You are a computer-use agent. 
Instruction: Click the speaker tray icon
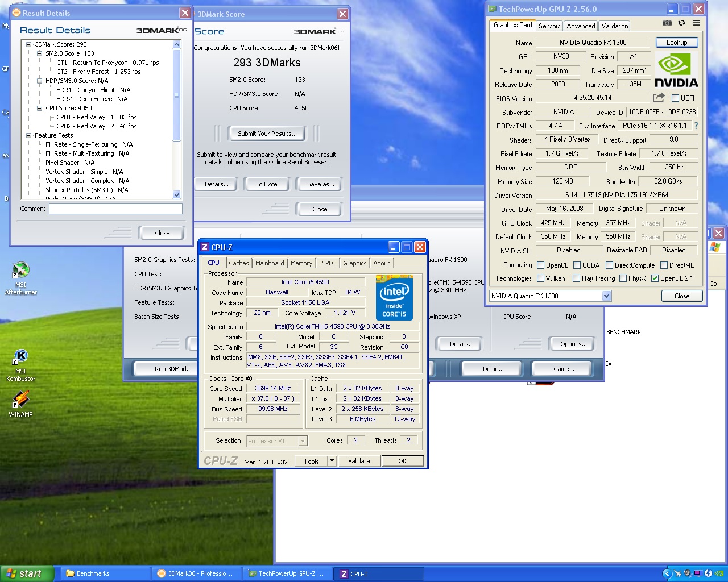[688, 573]
